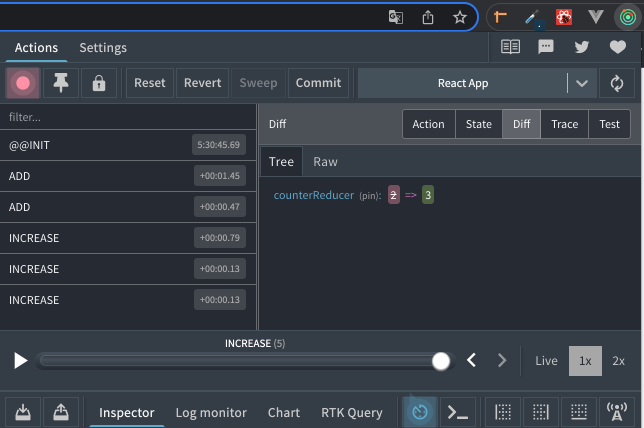Step forward with the right chevron

[x=501, y=360]
